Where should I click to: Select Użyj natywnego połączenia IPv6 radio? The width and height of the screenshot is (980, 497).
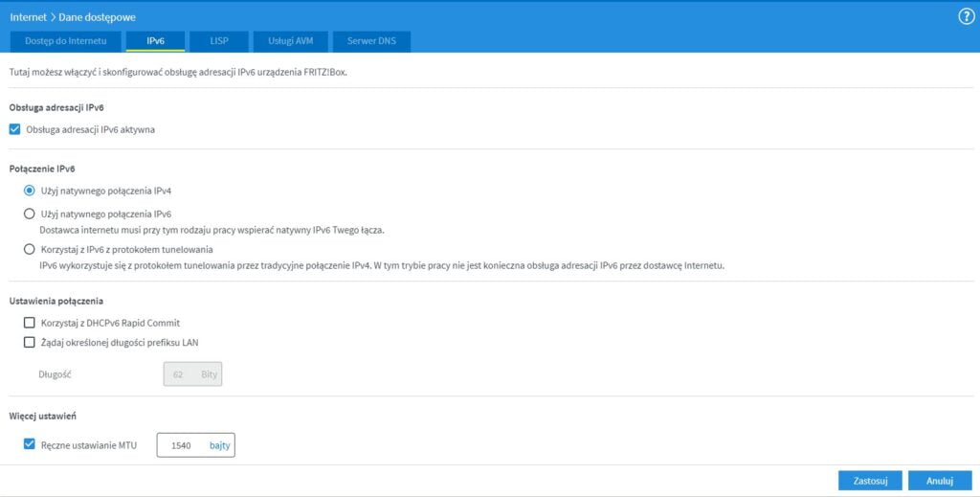coord(29,214)
